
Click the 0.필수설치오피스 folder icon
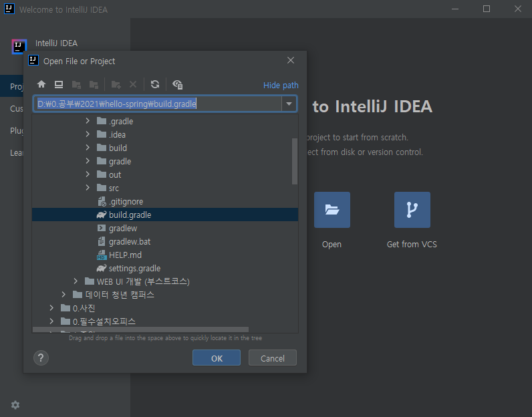[65, 321]
